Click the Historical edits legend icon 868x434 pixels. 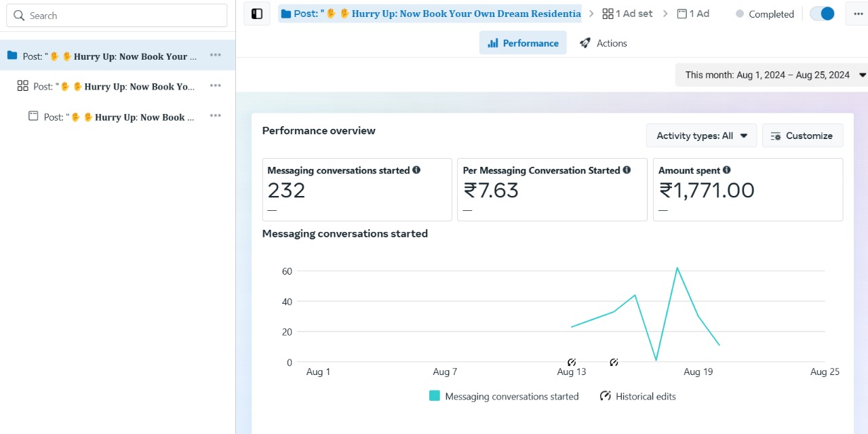point(606,396)
